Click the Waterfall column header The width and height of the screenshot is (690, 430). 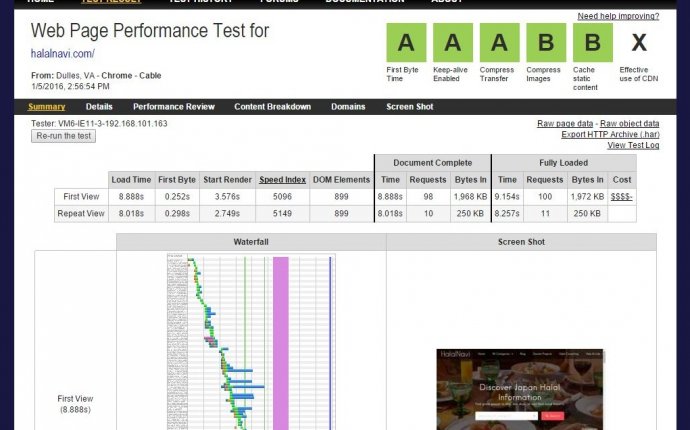pos(251,242)
